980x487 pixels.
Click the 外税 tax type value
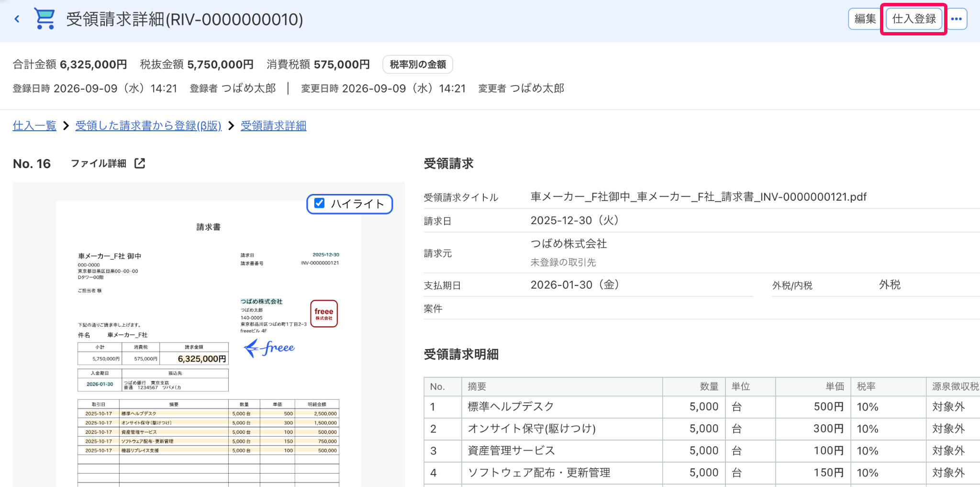click(x=890, y=285)
